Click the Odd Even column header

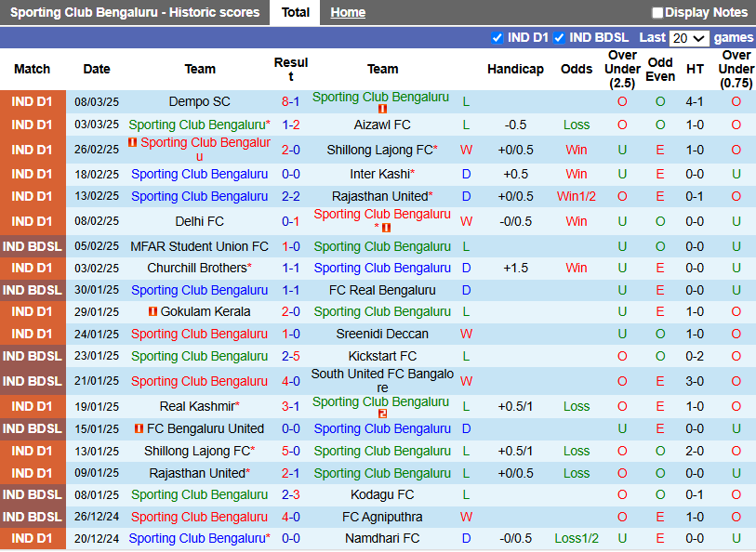(x=660, y=70)
